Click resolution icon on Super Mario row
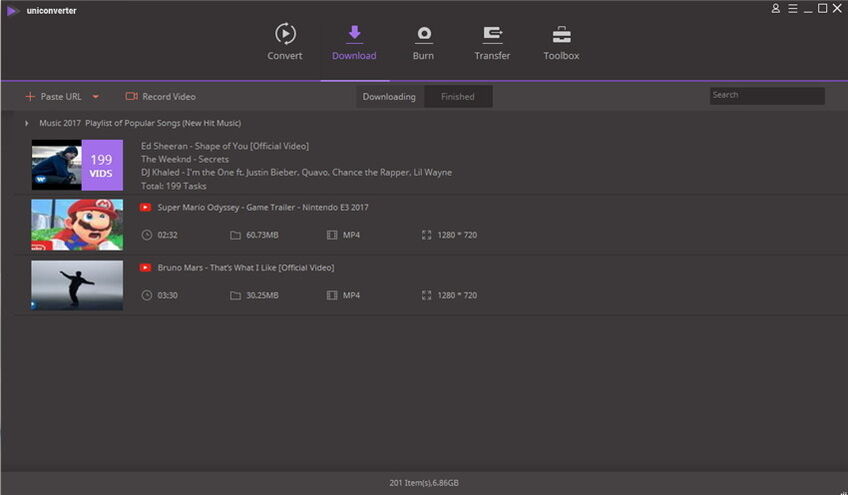Screen dimensions: 848x495 tap(427, 235)
